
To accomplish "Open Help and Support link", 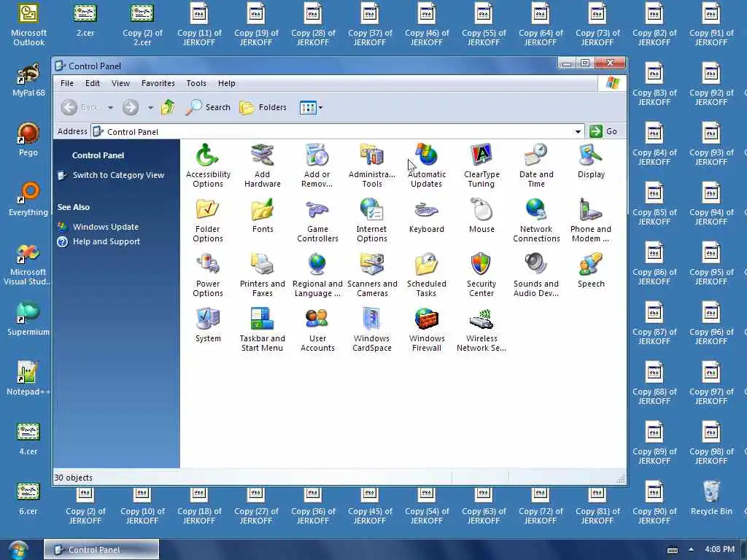I will point(107,241).
